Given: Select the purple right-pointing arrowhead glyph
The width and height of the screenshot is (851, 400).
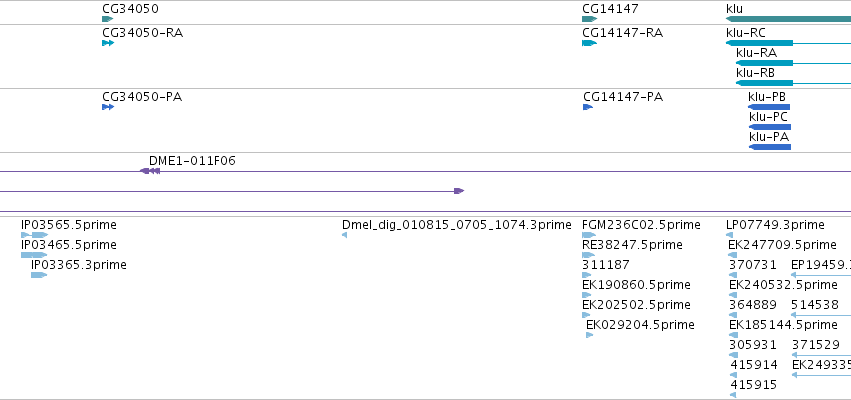Looking at the screenshot, I should point(459,191).
